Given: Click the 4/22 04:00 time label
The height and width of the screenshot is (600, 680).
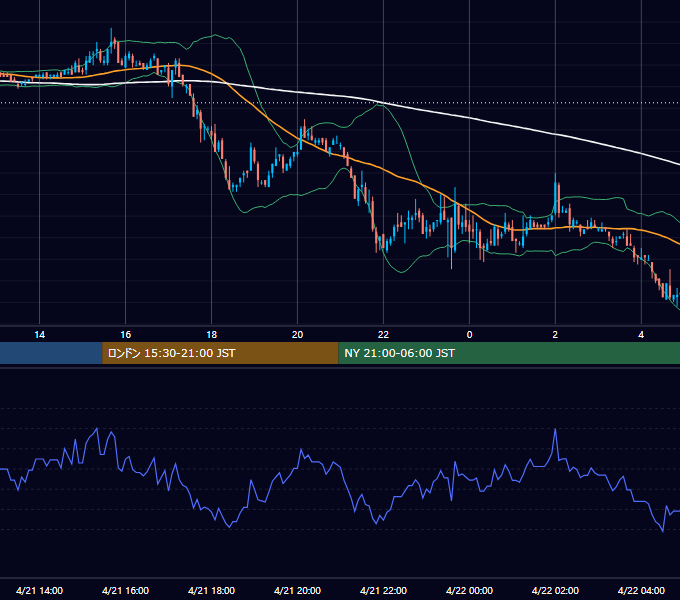Looking at the screenshot, I should pyautogui.click(x=641, y=590).
